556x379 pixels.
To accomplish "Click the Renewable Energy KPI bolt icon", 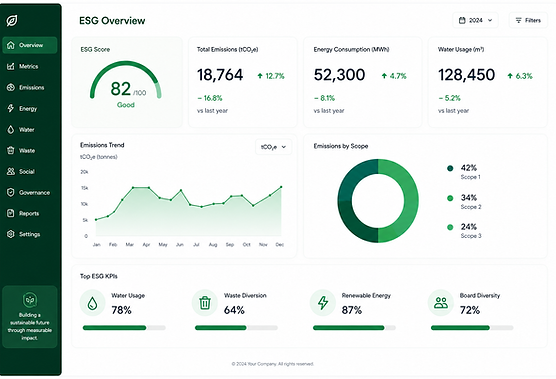I will [323, 303].
